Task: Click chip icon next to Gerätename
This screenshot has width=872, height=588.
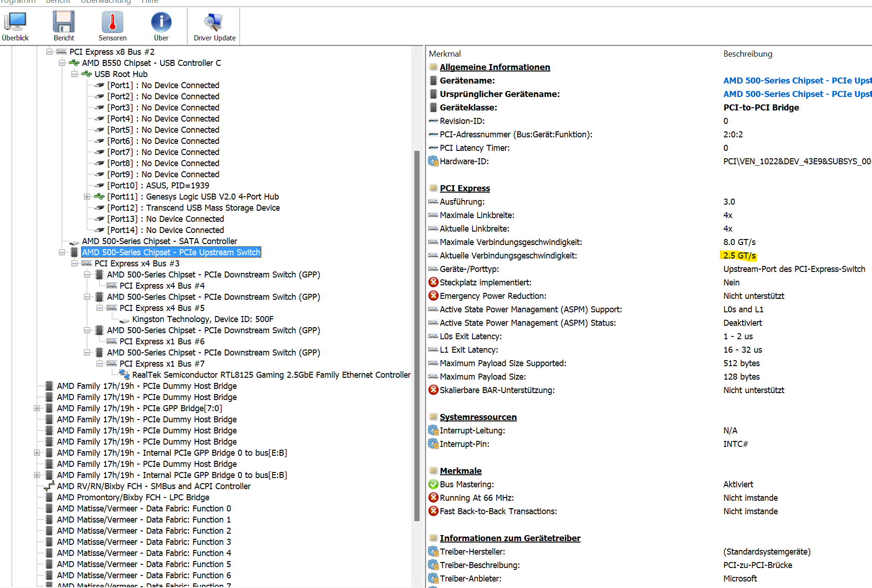Action: (x=433, y=80)
